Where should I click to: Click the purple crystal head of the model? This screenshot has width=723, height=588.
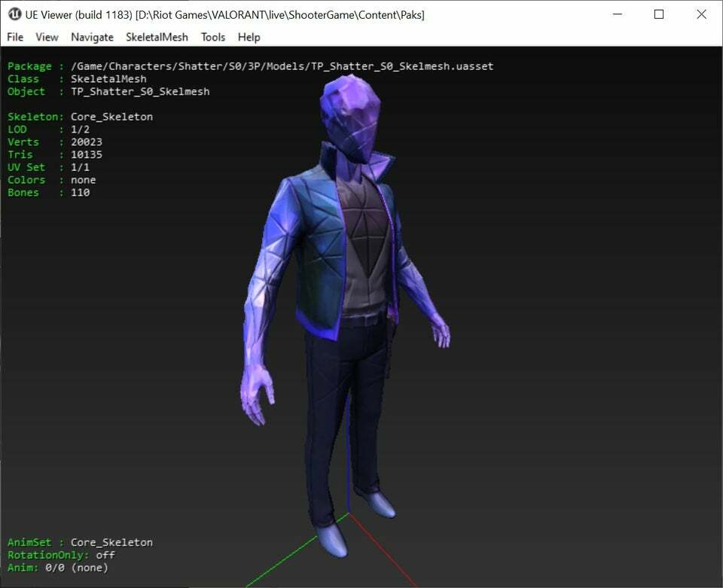pyautogui.click(x=350, y=117)
